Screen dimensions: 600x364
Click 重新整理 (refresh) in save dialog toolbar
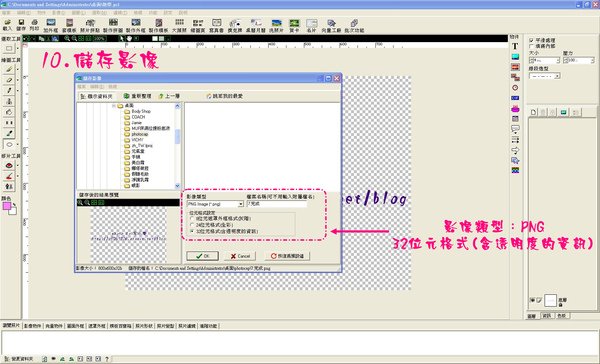coord(137,96)
